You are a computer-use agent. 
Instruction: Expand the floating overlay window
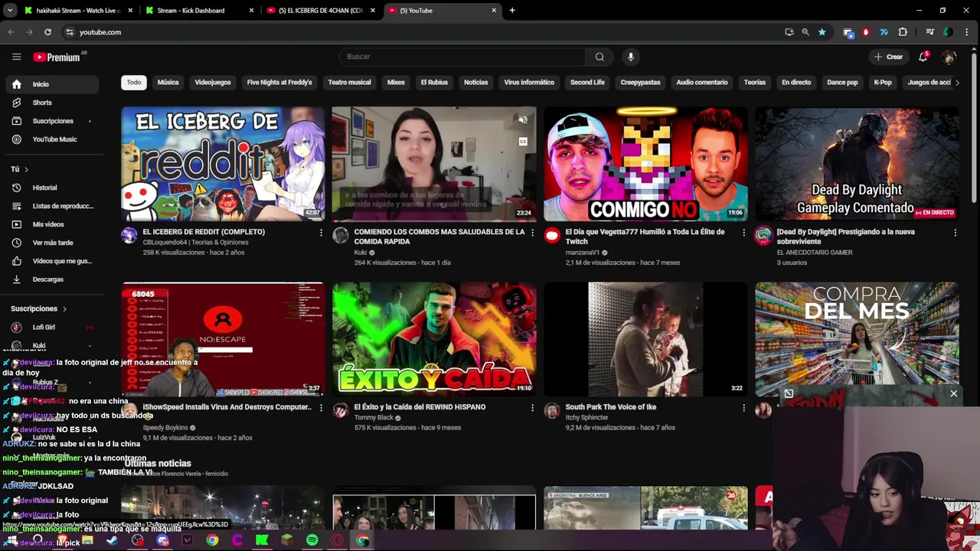[789, 394]
